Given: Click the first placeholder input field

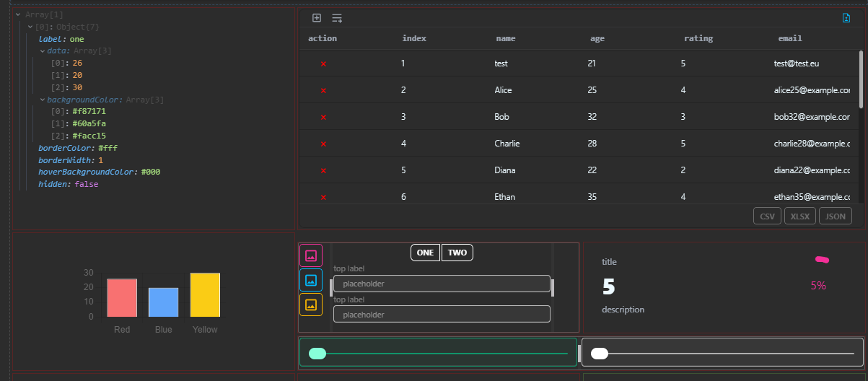Looking at the screenshot, I should pyautogui.click(x=442, y=284).
